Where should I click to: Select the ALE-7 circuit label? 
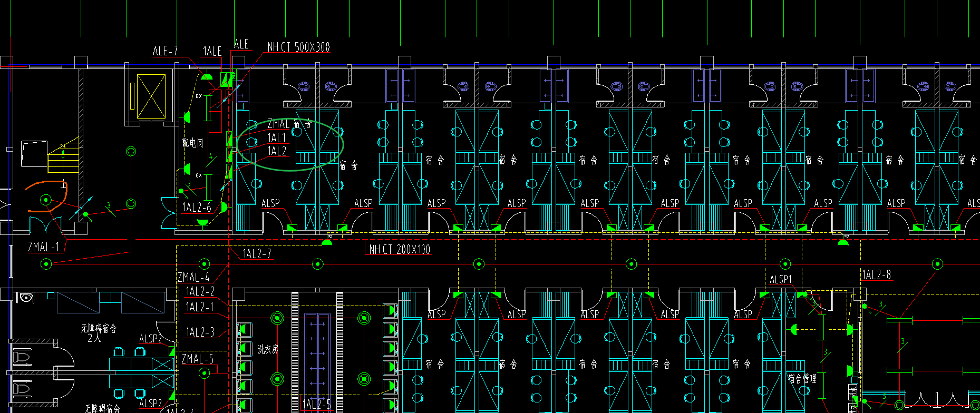[165, 51]
